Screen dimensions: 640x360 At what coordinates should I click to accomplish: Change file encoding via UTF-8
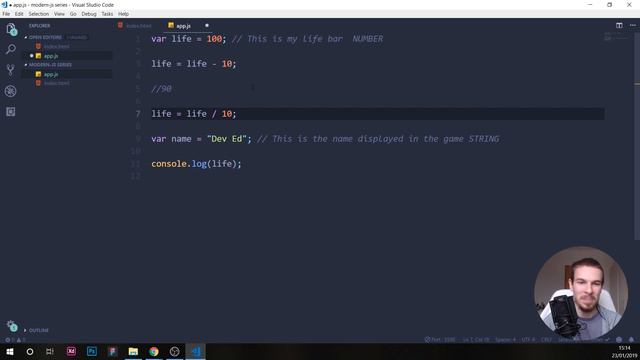click(528, 340)
